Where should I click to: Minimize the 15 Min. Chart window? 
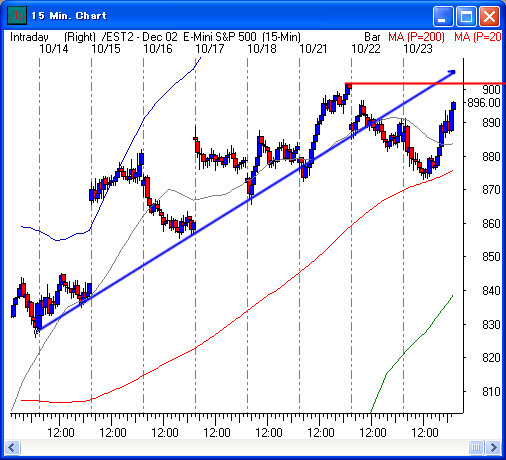pyautogui.click(x=442, y=16)
